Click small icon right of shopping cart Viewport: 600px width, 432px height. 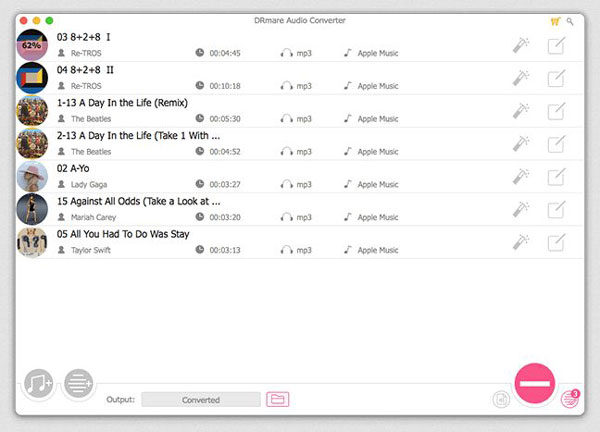click(x=570, y=20)
